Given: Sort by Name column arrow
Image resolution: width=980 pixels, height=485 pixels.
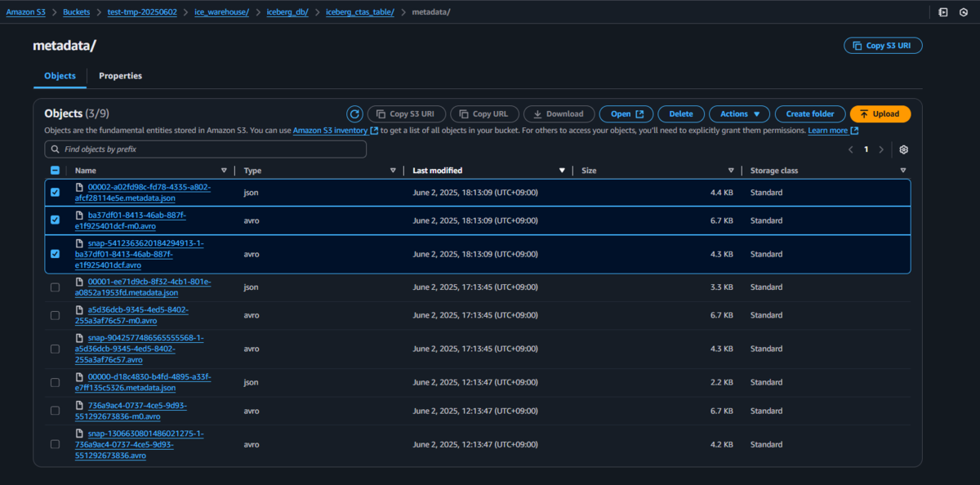Looking at the screenshot, I should tap(224, 171).
